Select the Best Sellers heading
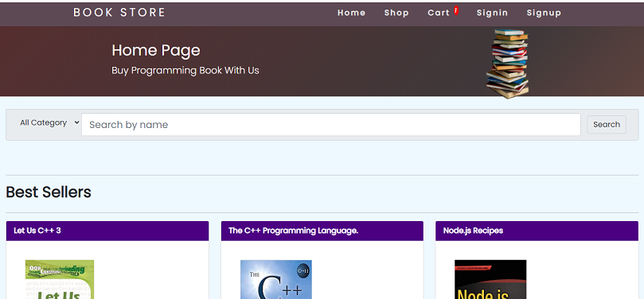The height and width of the screenshot is (299, 644). pos(49,192)
